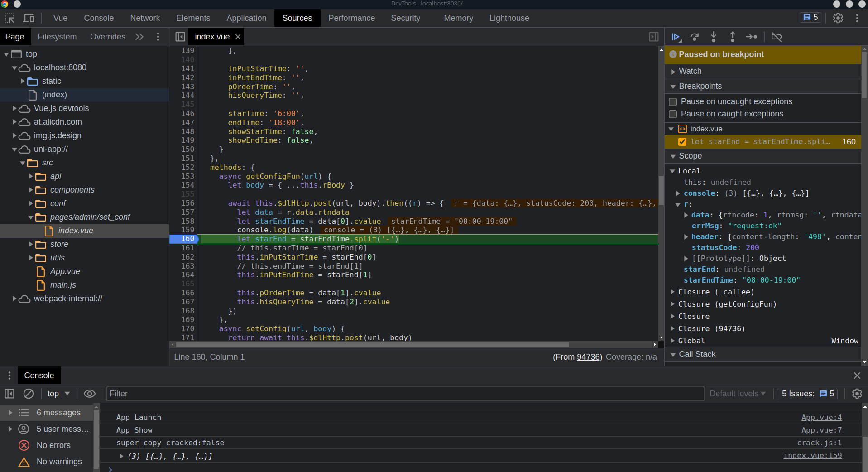Switch to the Network tab
This screenshot has width=868, height=472.
(145, 18)
